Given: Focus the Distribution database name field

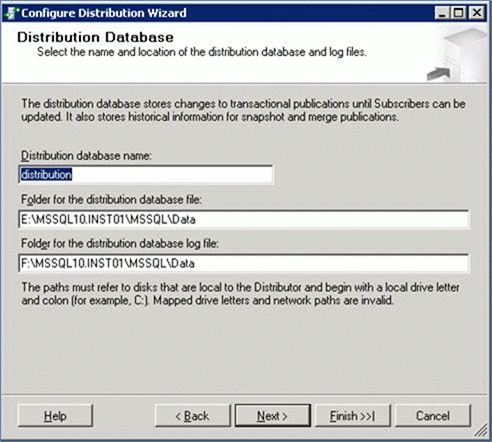Looking at the screenshot, I should point(146,174).
